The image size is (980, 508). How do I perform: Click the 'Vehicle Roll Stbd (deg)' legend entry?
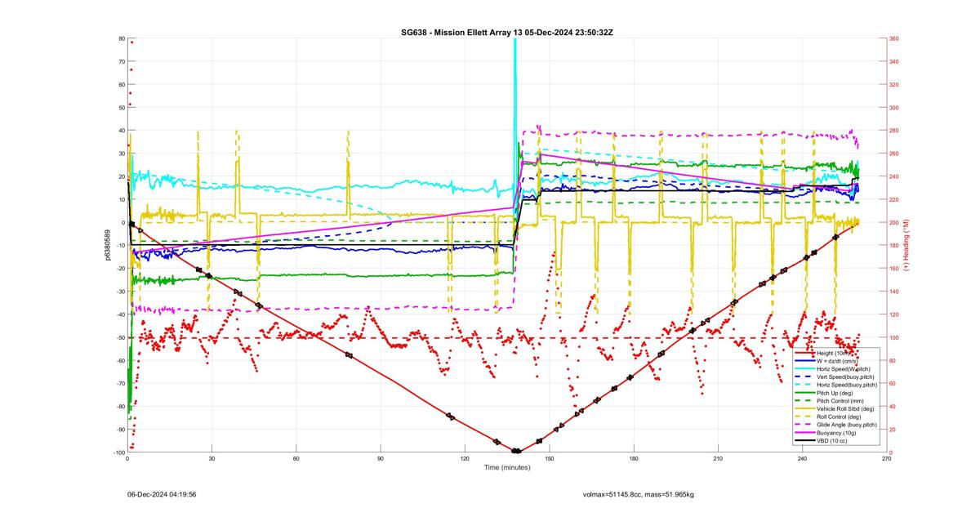(x=845, y=409)
